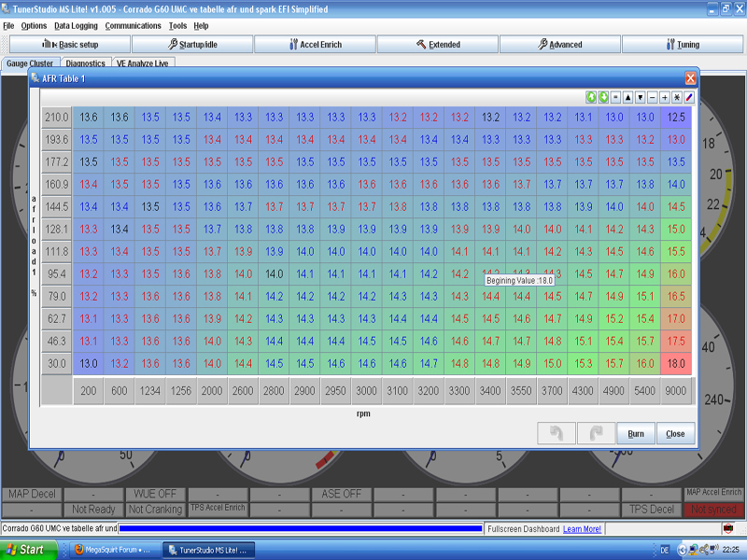The height and width of the screenshot is (560, 747).
Task: Click the green down-arrow icon in AFR table toolbar
Action: coord(603,97)
